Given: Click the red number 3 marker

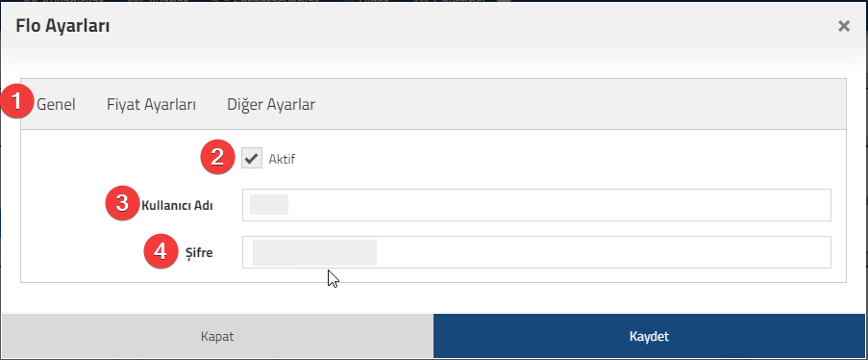Looking at the screenshot, I should [x=122, y=203].
